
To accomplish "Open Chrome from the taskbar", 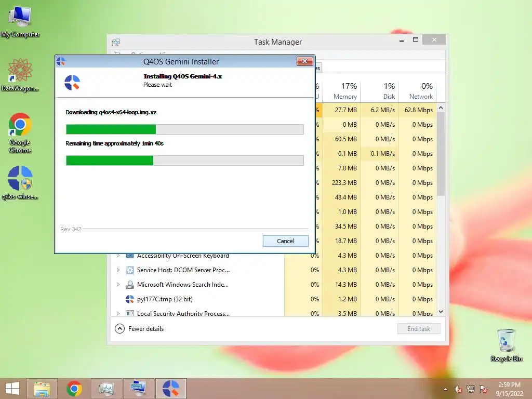I will (x=74, y=389).
